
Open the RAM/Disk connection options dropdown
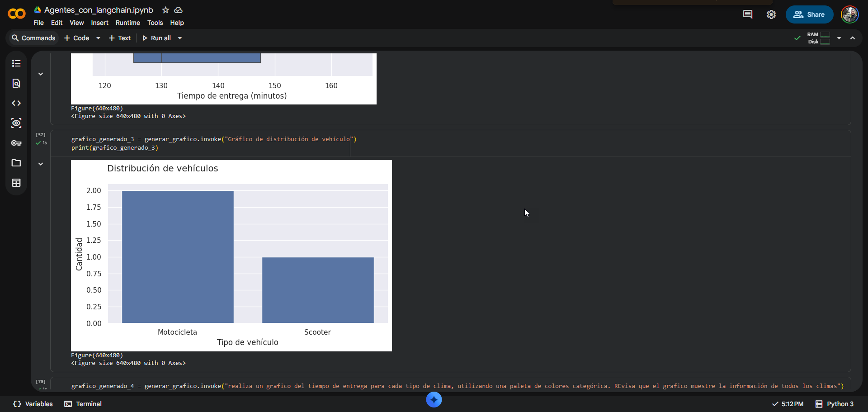(x=839, y=38)
